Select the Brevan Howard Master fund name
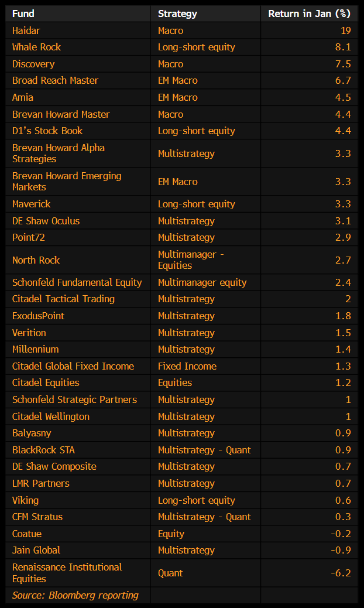 coord(61,114)
